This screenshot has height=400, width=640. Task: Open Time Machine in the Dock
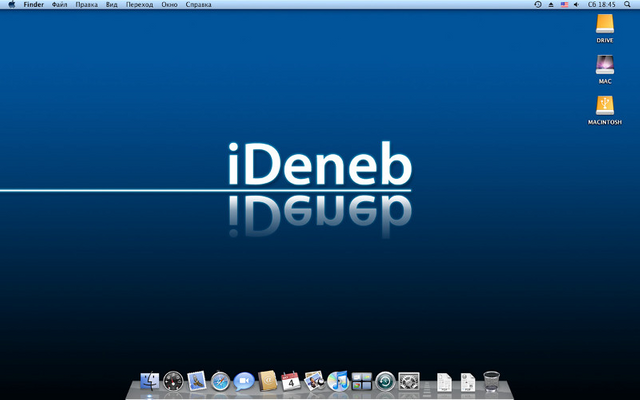385,382
